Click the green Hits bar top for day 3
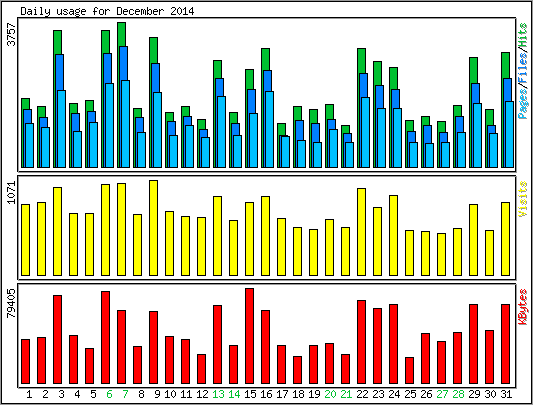The height and width of the screenshot is (405, 533). pos(57,42)
